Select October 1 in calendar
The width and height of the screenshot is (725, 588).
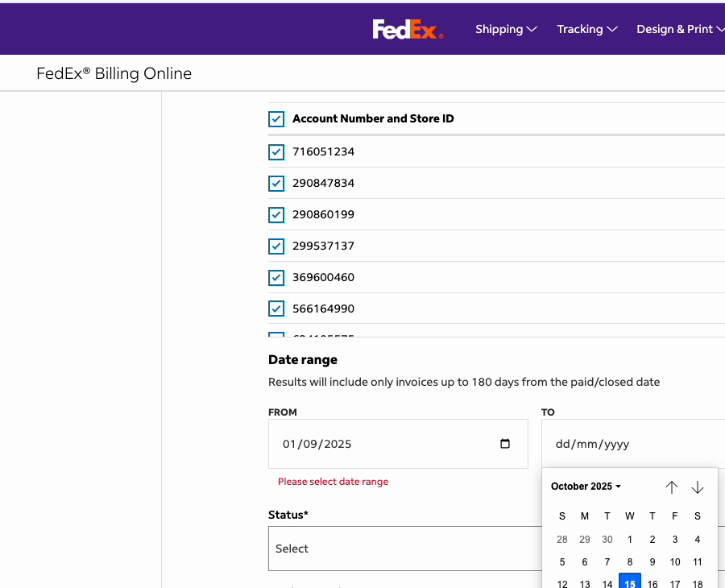click(630, 540)
